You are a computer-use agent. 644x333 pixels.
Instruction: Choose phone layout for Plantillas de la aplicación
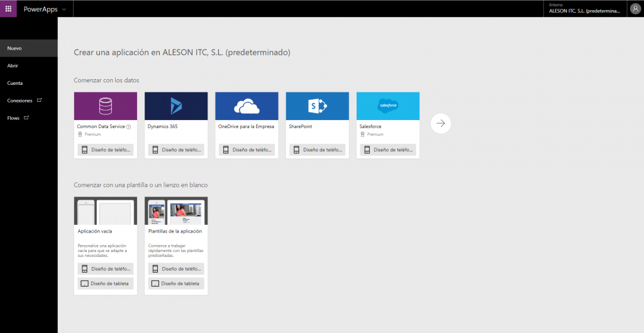point(176,269)
